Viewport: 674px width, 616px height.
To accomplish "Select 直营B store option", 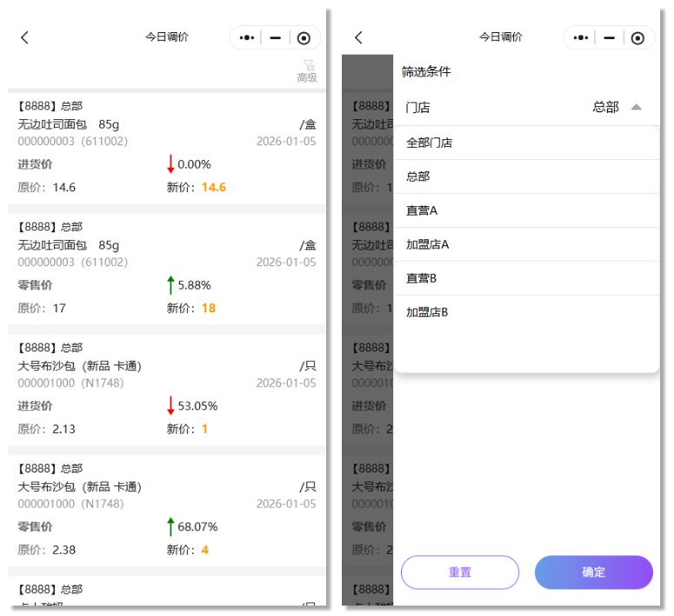I will (422, 278).
